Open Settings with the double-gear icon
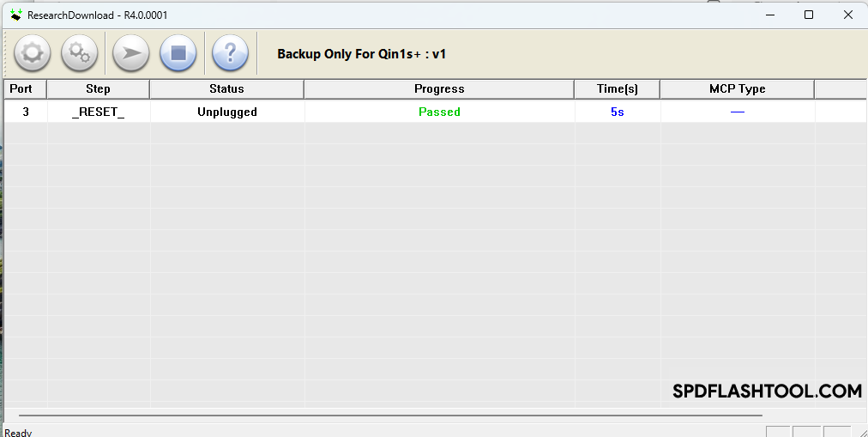This screenshot has width=868, height=437. [x=80, y=53]
